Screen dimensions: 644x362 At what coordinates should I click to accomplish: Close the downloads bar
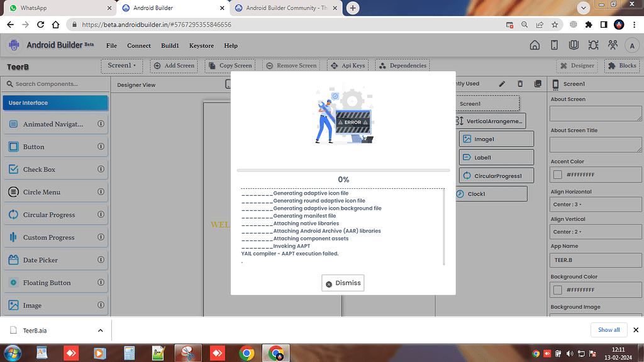point(636,330)
